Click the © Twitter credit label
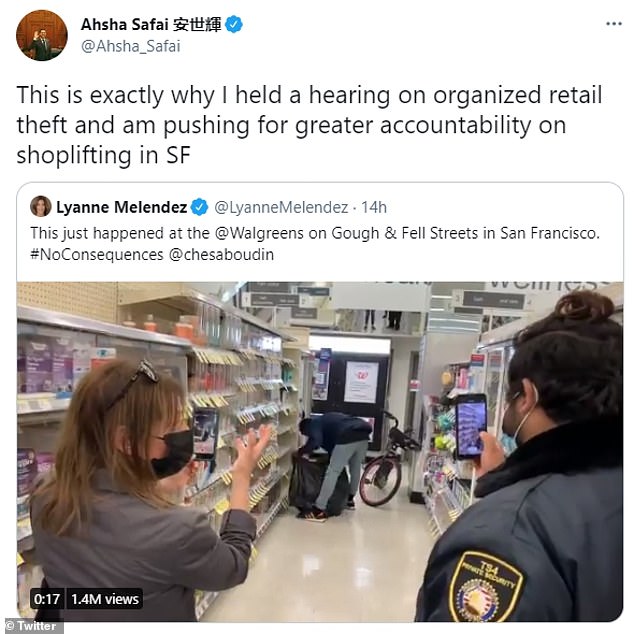The height and width of the screenshot is (634, 634). click(x=32, y=626)
